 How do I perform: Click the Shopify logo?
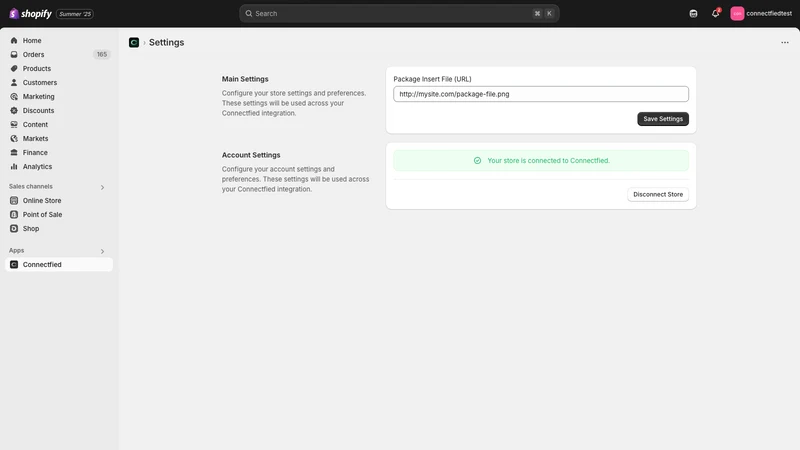click(31, 14)
